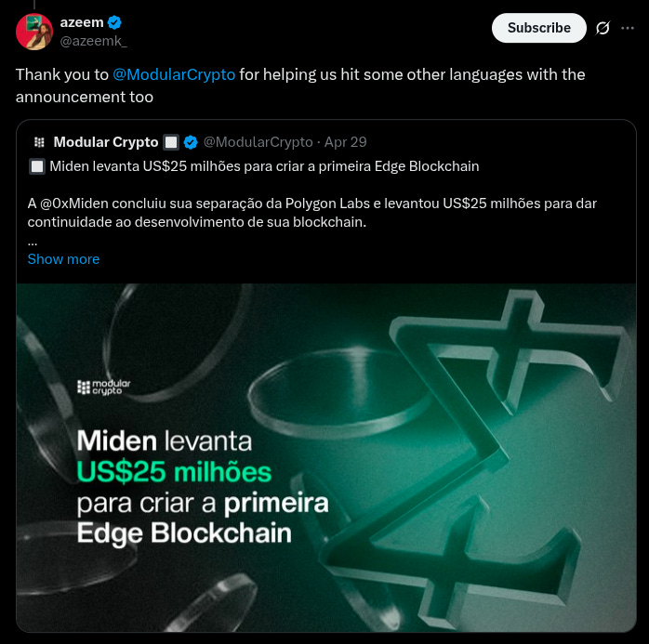Screen dimensions: 649x644
Task: Open the quoted post's Portuguese body text
Action: (312, 213)
